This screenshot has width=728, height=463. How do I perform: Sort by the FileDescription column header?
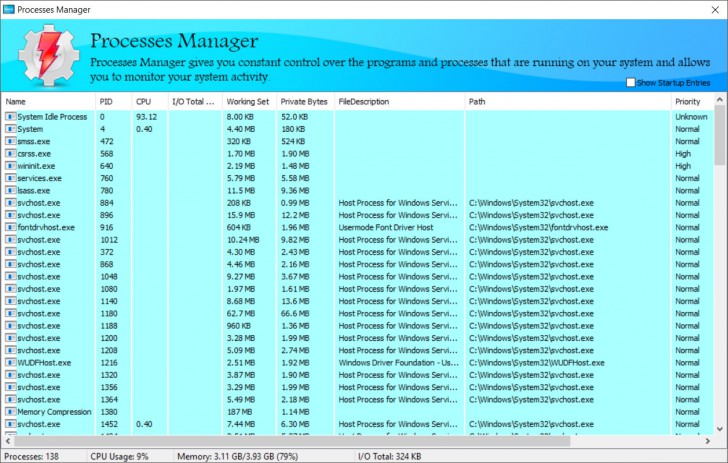[399, 101]
